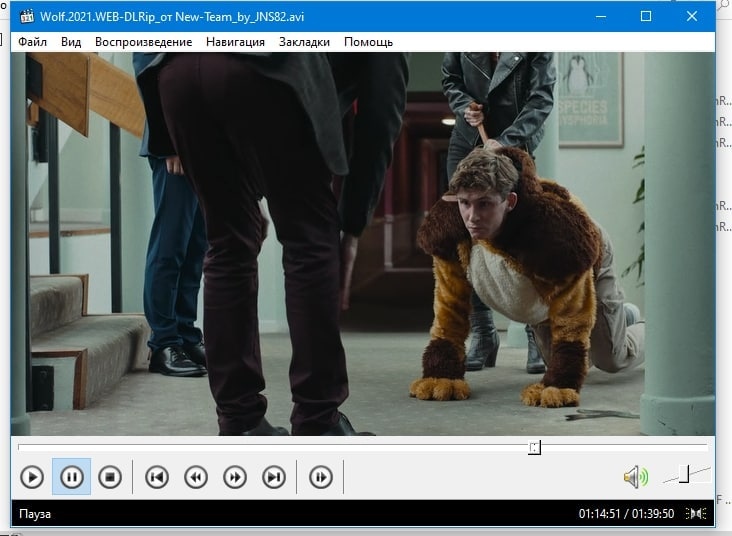The width and height of the screenshot is (732, 536).
Task: Click the seek bar thumb
Action: 535,447
